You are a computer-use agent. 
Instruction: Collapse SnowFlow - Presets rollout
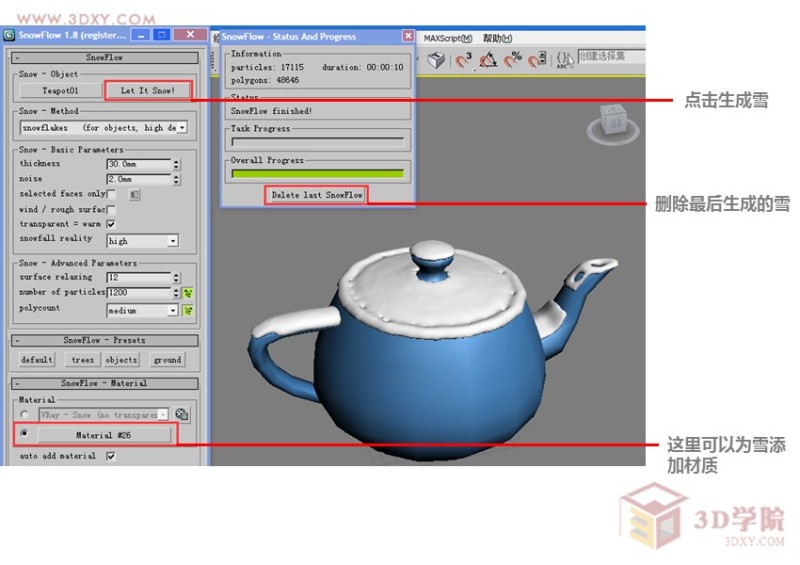click(105, 340)
